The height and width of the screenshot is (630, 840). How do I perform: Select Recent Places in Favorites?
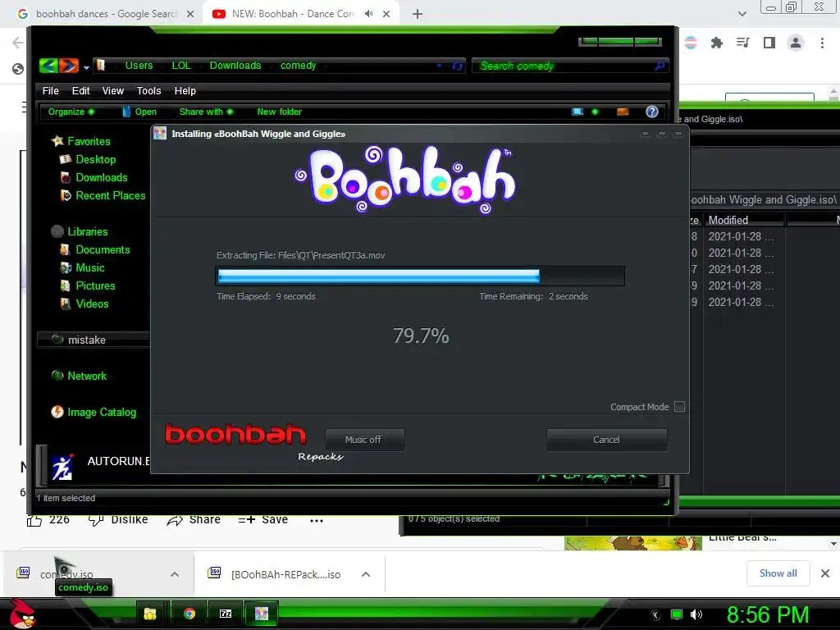[103, 195]
